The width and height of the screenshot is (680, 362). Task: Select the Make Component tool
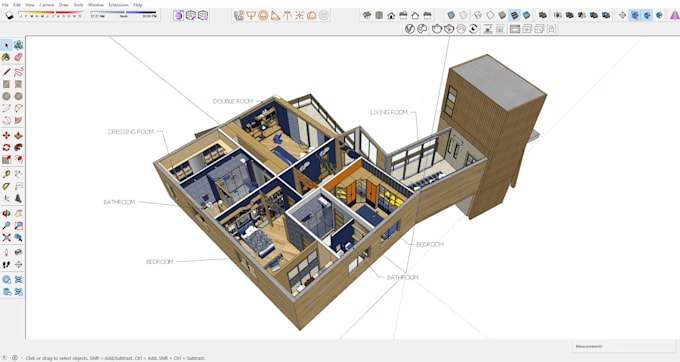point(18,45)
